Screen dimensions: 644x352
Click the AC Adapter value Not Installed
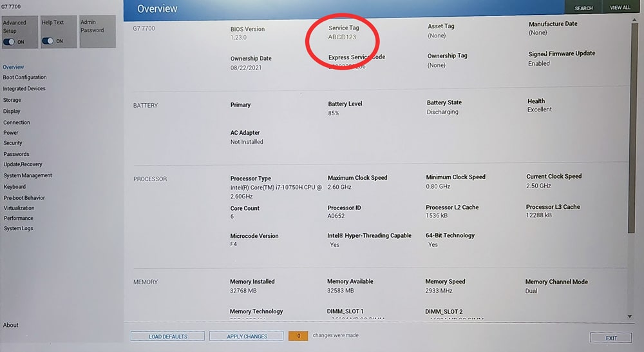247,142
